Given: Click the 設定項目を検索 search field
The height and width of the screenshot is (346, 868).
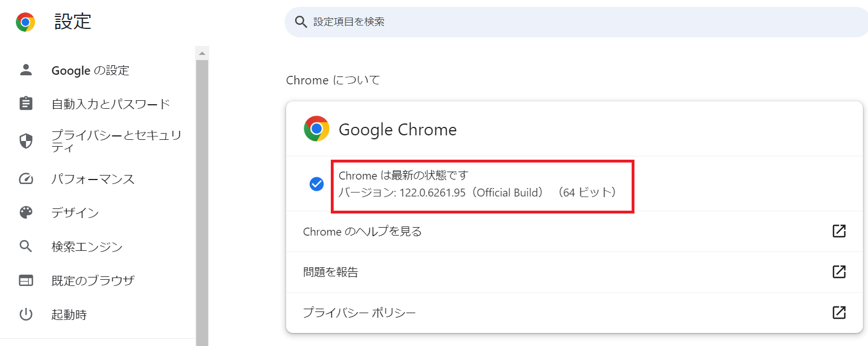Looking at the screenshot, I should [565, 22].
